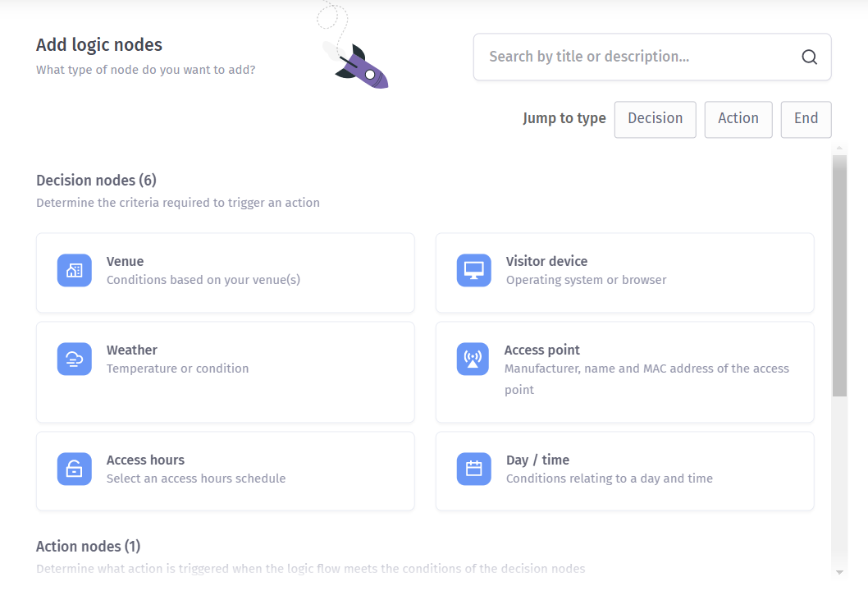
Task: Select the Access hours schedule description
Action: (x=196, y=479)
